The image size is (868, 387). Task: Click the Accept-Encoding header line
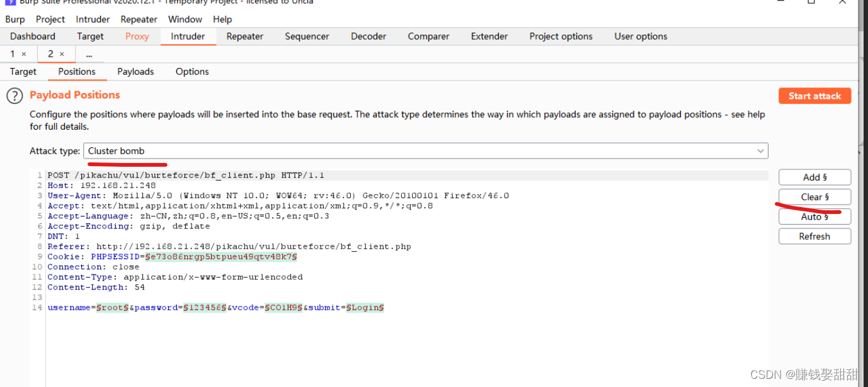pyautogui.click(x=128, y=227)
